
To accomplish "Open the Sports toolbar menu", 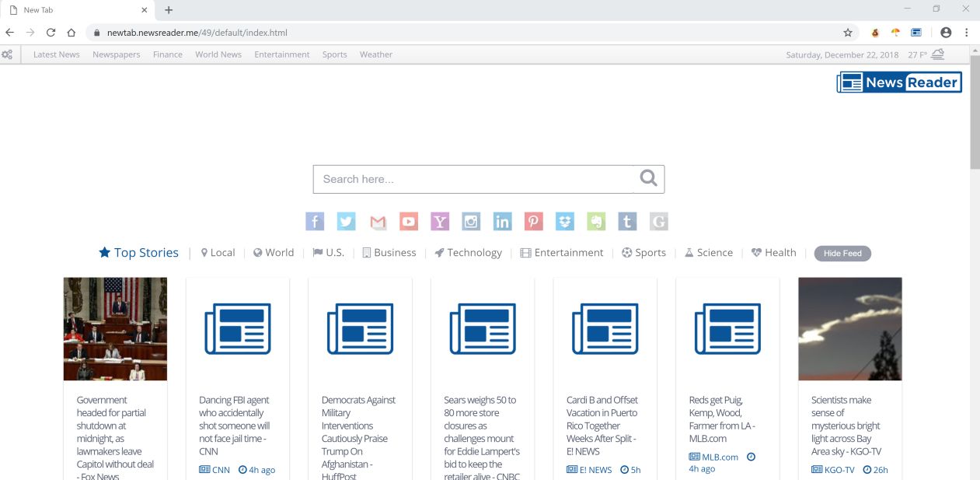I will (335, 54).
